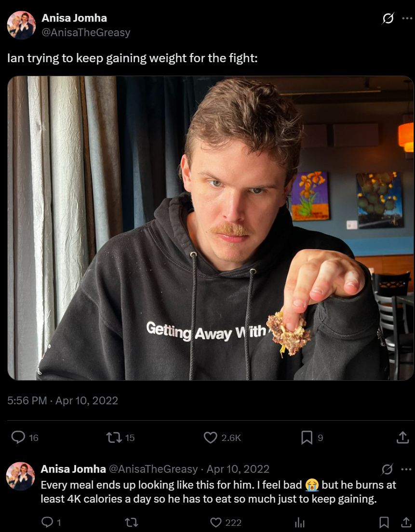Image resolution: width=415 pixels, height=532 pixels.
Task: Open more options on the reply tweet
Action: coord(406,469)
